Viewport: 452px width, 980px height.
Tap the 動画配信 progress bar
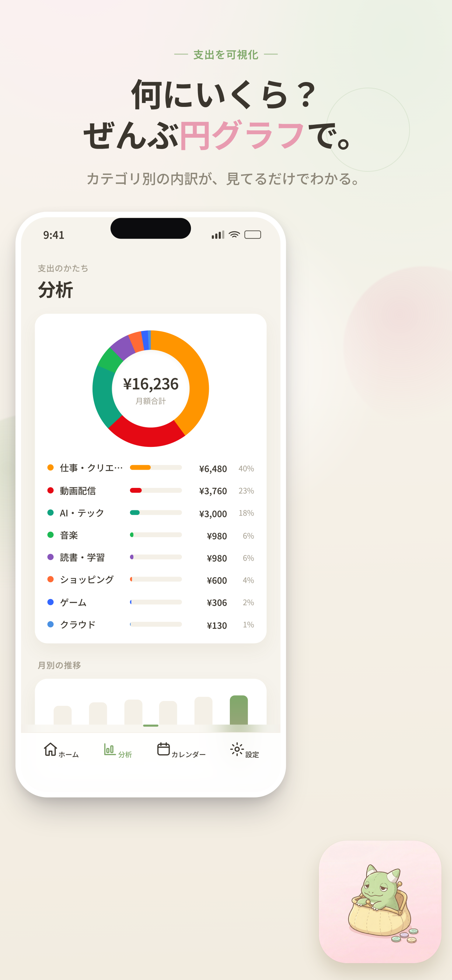(x=156, y=490)
